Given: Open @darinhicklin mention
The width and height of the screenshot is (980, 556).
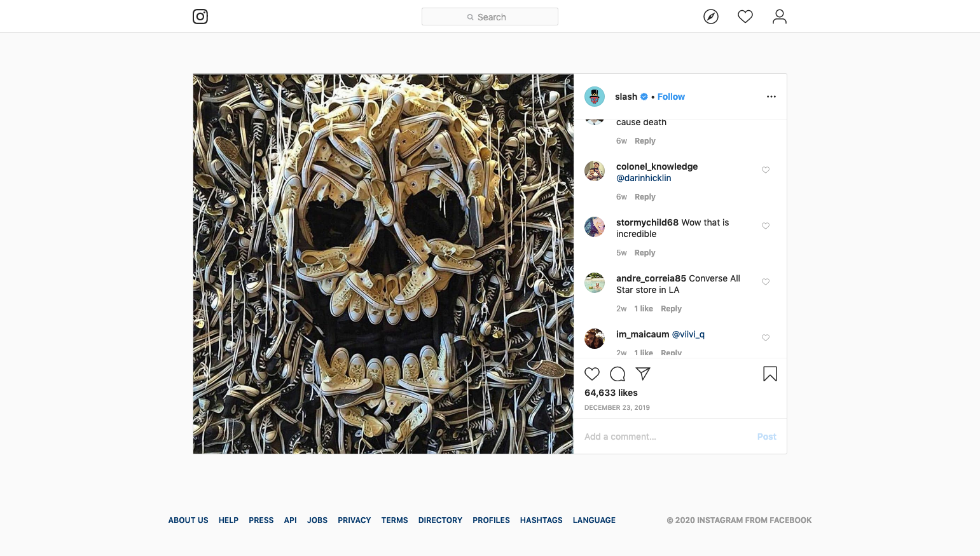Looking at the screenshot, I should (x=644, y=178).
